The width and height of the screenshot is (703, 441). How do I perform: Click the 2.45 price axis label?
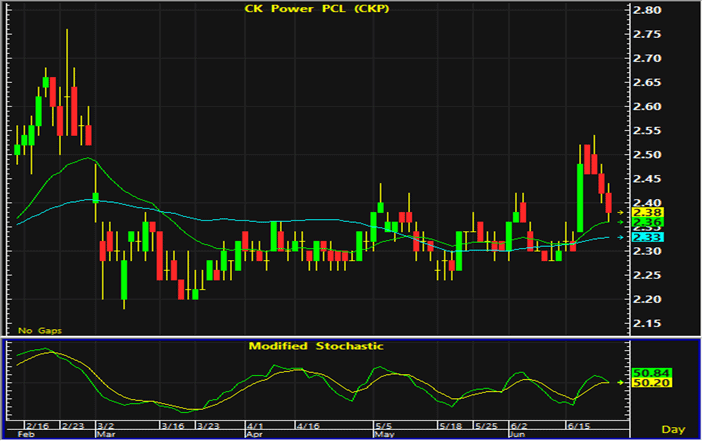[x=647, y=179]
